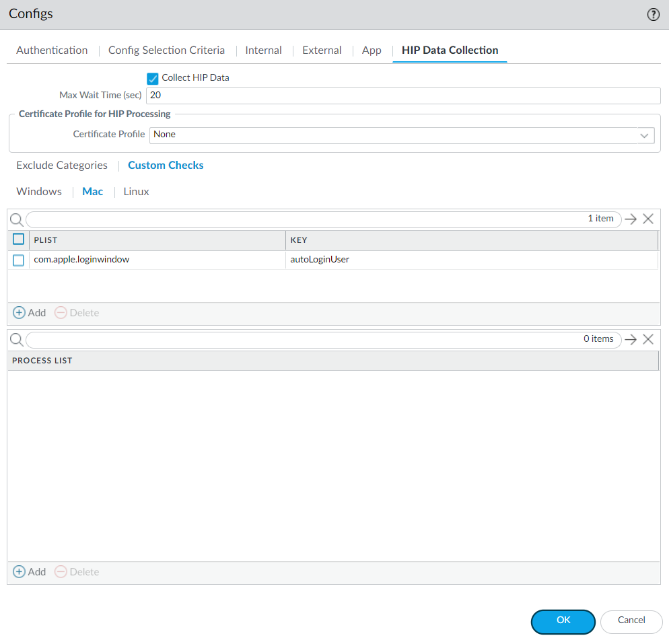
Task: Click the Max Wait Time input field
Action: [x=402, y=96]
